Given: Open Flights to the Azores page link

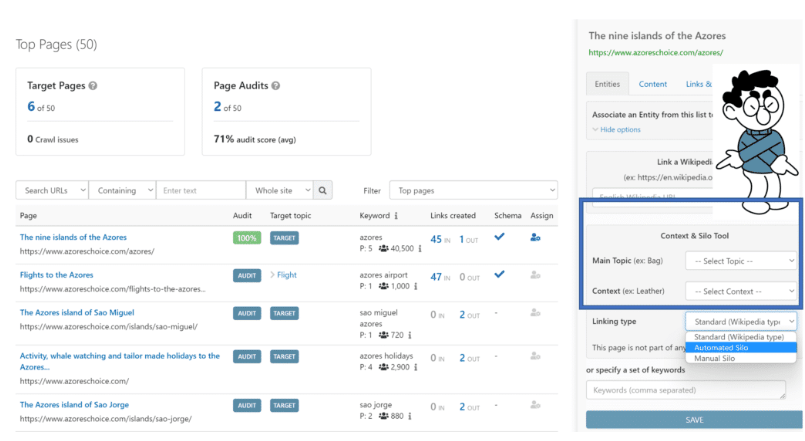Looking at the screenshot, I should [x=57, y=274].
